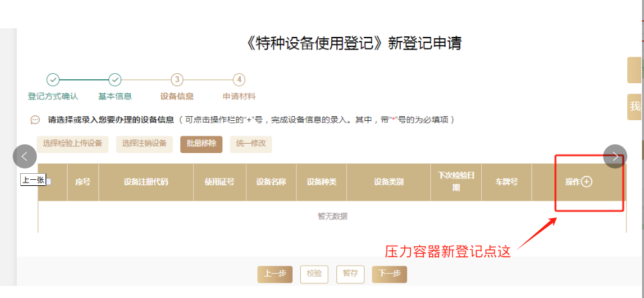Click 下一步 button at the bottom
This screenshot has width=644, height=298.
click(x=389, y=275)
